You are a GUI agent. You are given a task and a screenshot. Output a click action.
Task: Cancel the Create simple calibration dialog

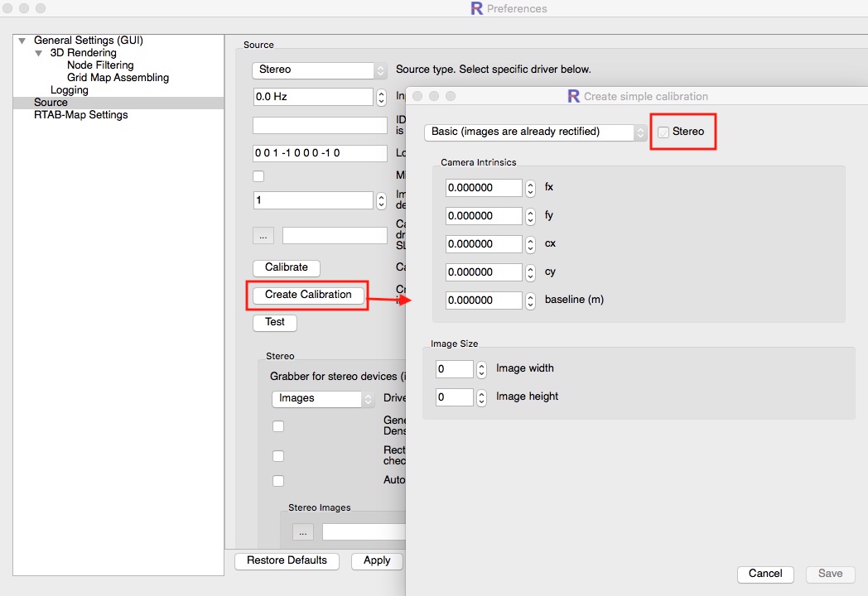tap(764, 574)
